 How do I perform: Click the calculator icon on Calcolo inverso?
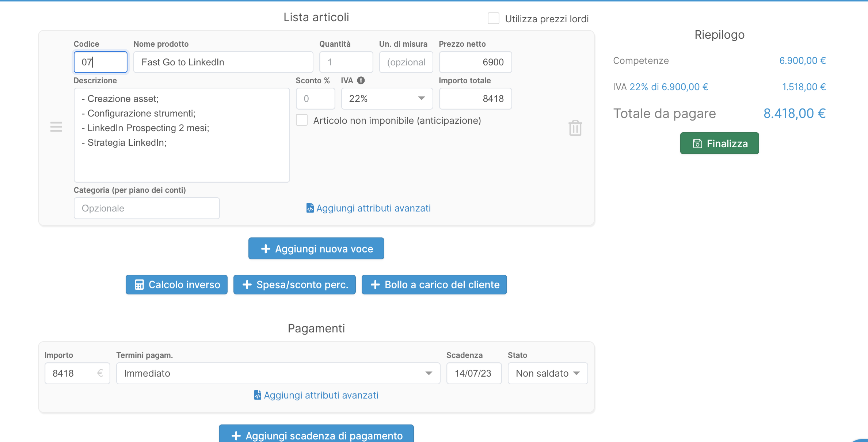click(x=139, y=285)
